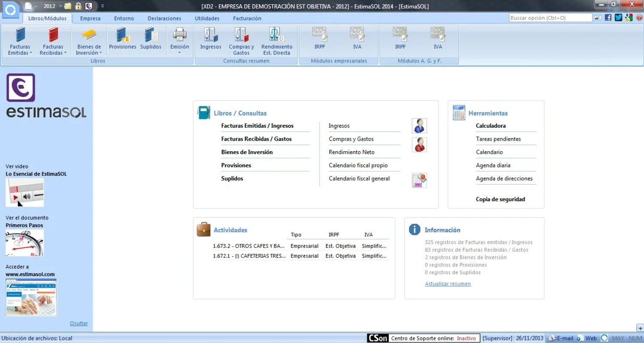Switch to the Utilidades tab
Screen dimensions: 644x343
pyautogui.click(x=207, y=18)
